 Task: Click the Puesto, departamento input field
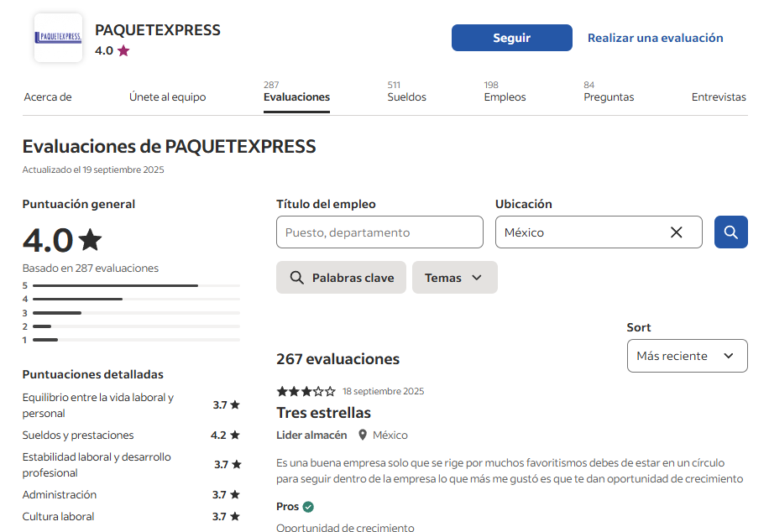click(x=379, y=232)
